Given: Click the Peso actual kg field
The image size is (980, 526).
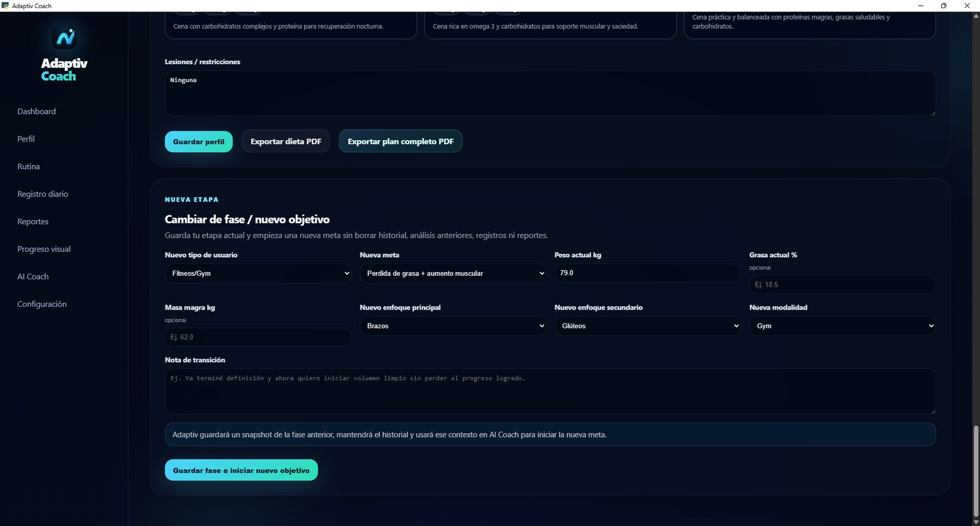Looking at the screenshot, I should 647,273.
